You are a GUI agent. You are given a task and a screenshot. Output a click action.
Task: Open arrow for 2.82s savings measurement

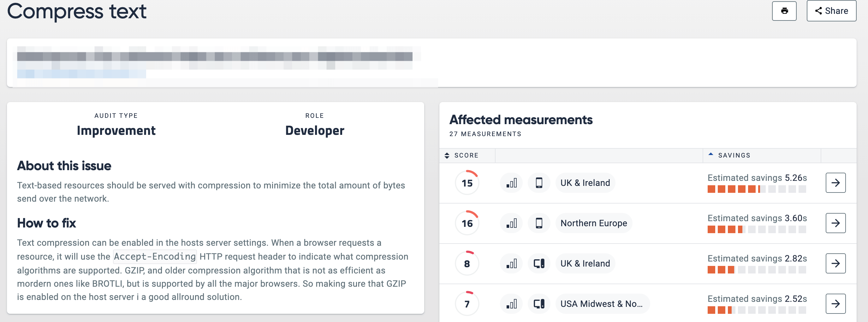click(x=835, y=263)
